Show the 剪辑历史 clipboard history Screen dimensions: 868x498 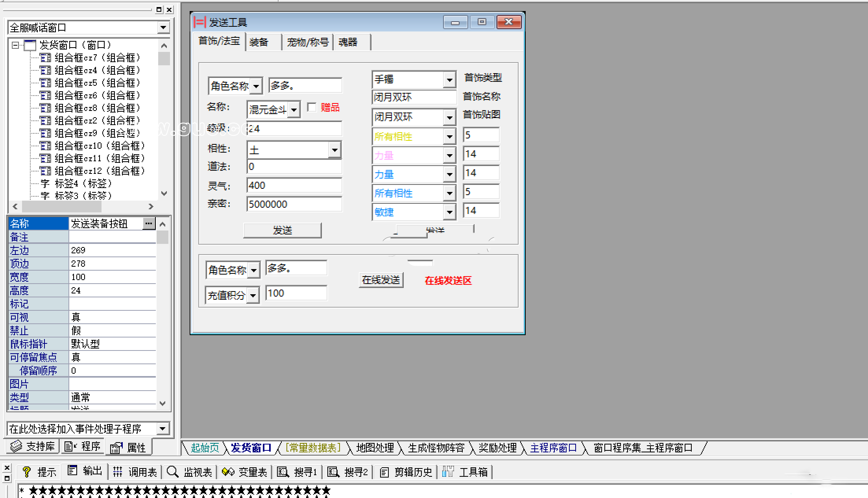click(406, 472)
